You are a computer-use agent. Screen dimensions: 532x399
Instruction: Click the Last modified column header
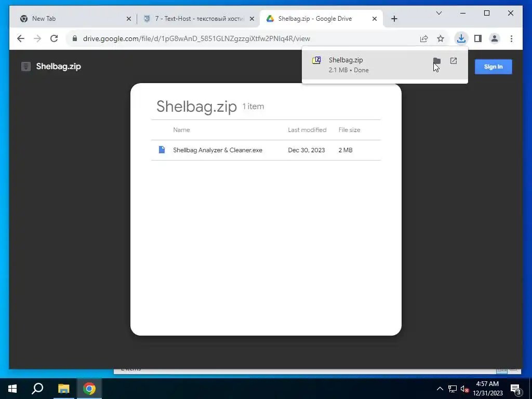[307, 130]
